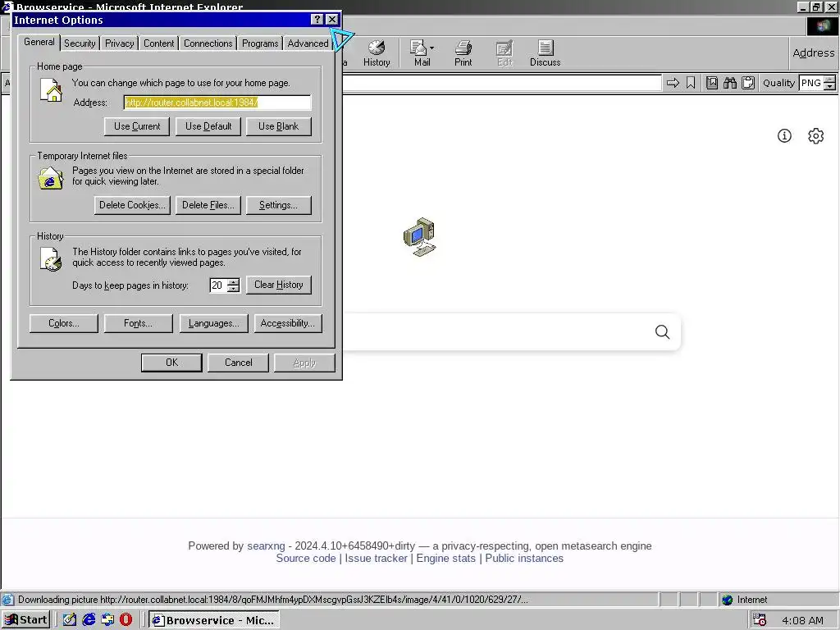Viewport: 840px width, 630px height.
Task: Click the Delete Files button
Action: tap(208, 205)
